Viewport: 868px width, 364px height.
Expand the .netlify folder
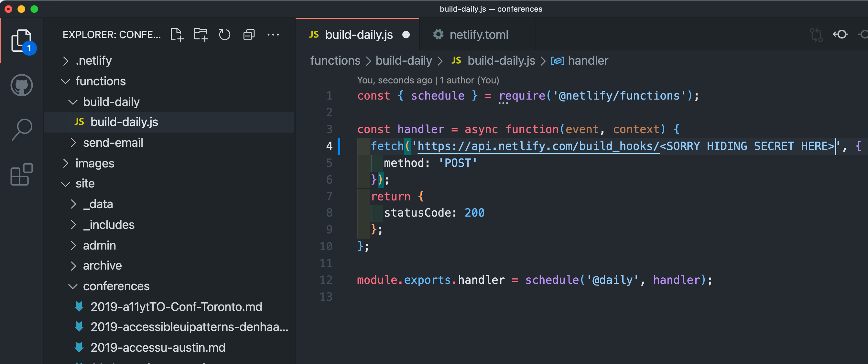click(93, 60)
